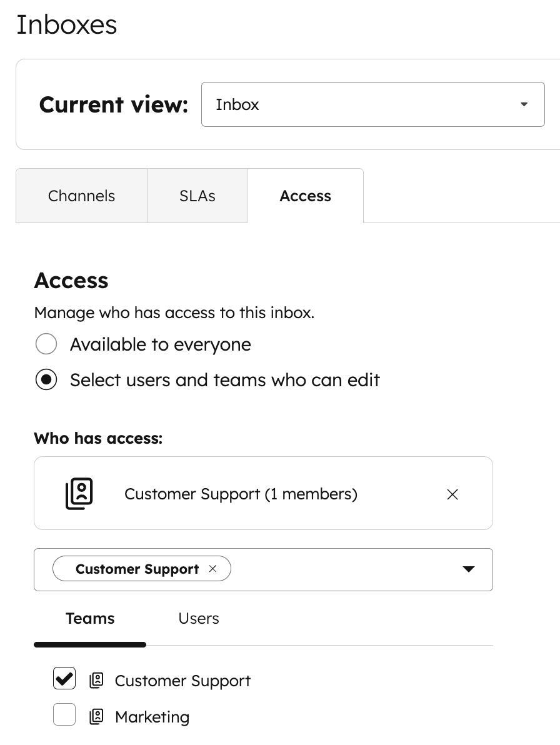Select the Available to everyone option
Viewport: 560px width, 745px height.
(47, 344)
